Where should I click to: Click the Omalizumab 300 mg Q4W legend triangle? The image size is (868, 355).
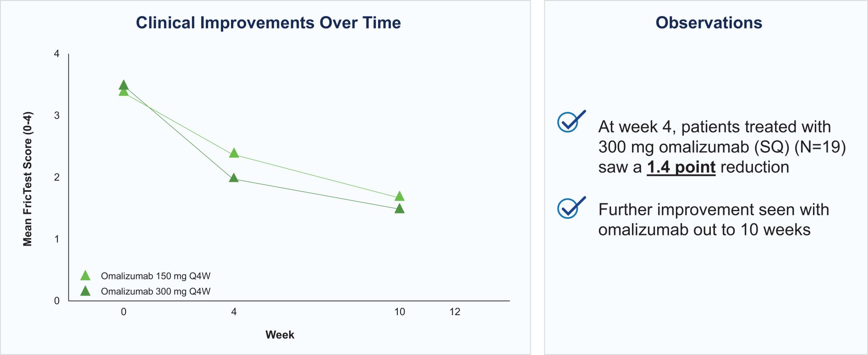tap(85, 291)
